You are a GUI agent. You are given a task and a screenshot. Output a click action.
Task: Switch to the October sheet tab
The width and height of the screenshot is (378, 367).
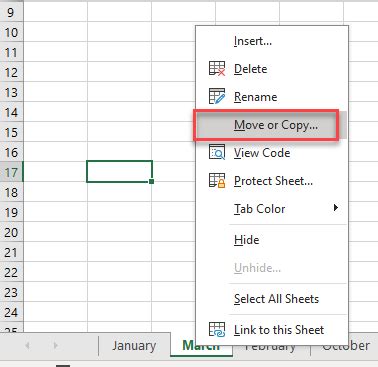click(x=346, y=346)
